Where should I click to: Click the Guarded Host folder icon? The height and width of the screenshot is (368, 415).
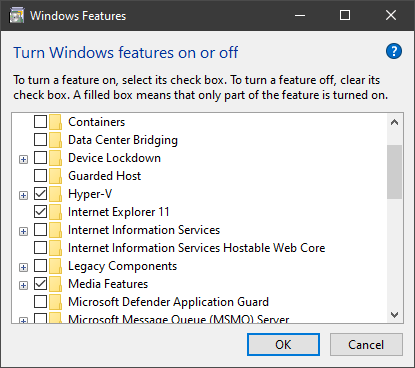click(55, 176)
